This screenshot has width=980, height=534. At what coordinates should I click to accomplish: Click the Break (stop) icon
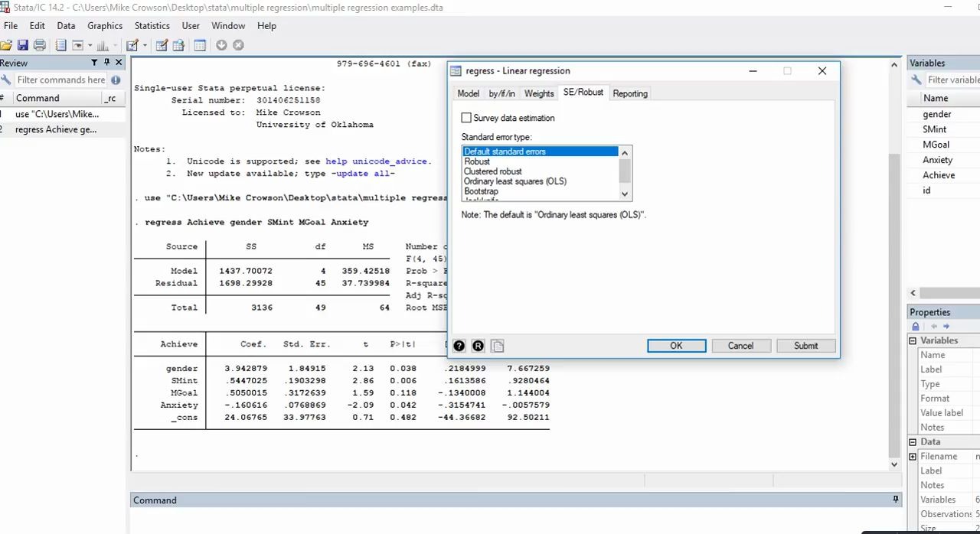pos(237,44)
